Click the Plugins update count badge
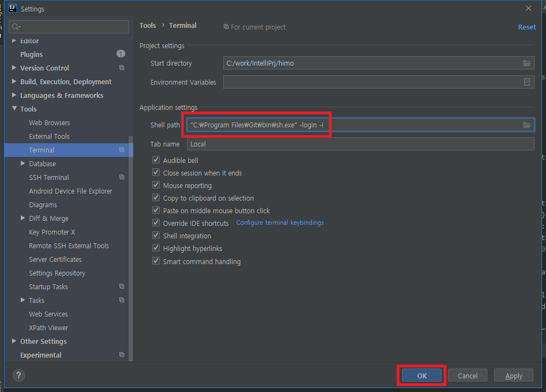 coord(120,54)
